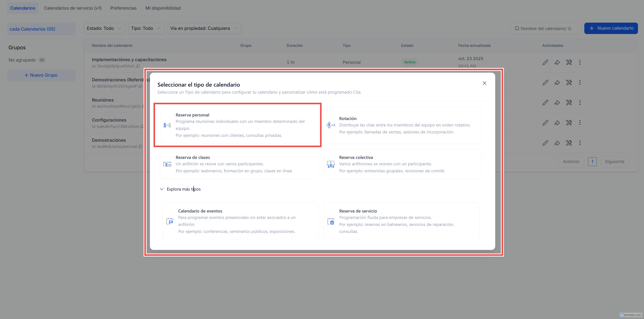Click tools icon in Demostraciónes row
Image resolution: width=644 pixels, height=319 pixels.
[569, 143]
